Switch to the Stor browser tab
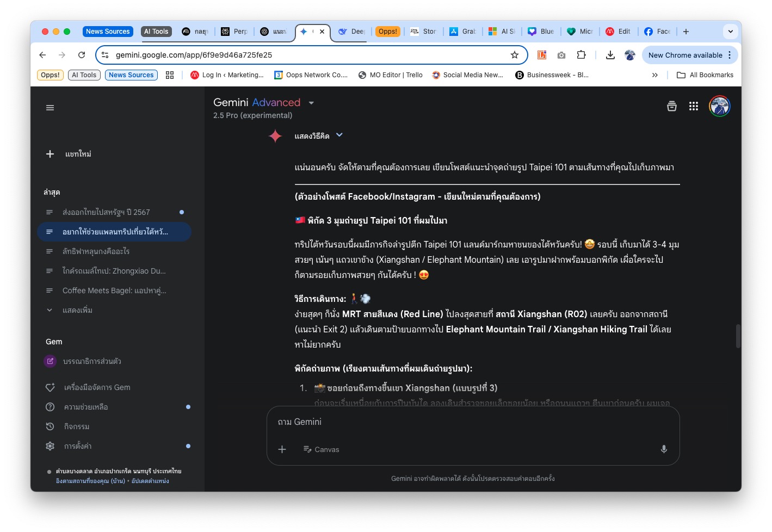 click(424, 32)
